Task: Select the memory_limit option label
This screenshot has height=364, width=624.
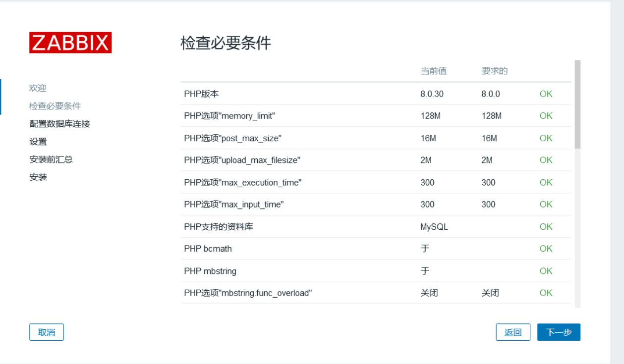Action: 229,116
